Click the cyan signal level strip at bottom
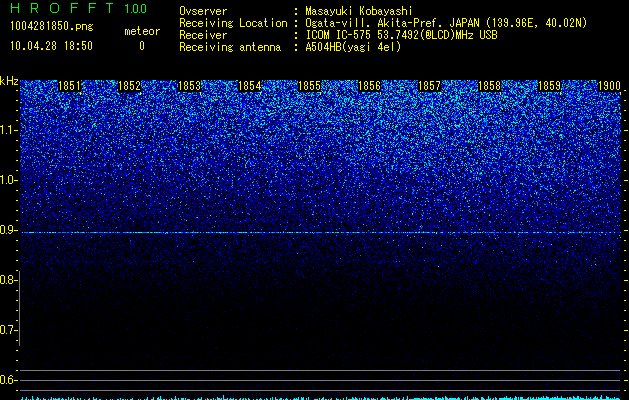The height and width of the screenshot is (400, 629). pos(320,398)
